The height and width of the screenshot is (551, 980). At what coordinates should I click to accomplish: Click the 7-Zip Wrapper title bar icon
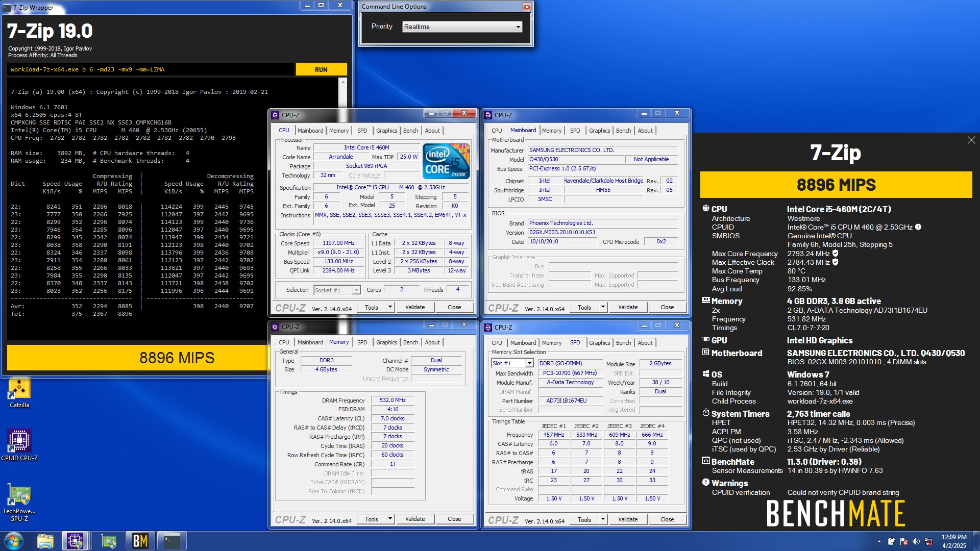click(7, 7)
